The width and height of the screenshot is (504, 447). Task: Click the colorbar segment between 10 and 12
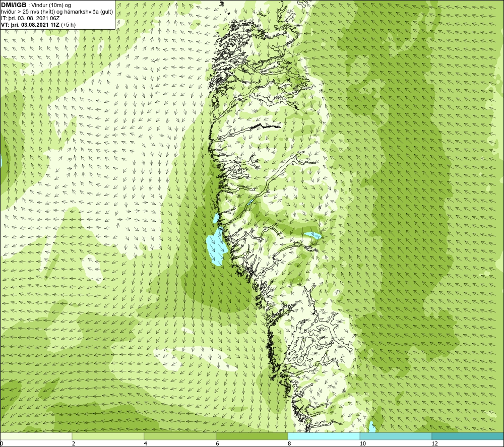(396, 436)
